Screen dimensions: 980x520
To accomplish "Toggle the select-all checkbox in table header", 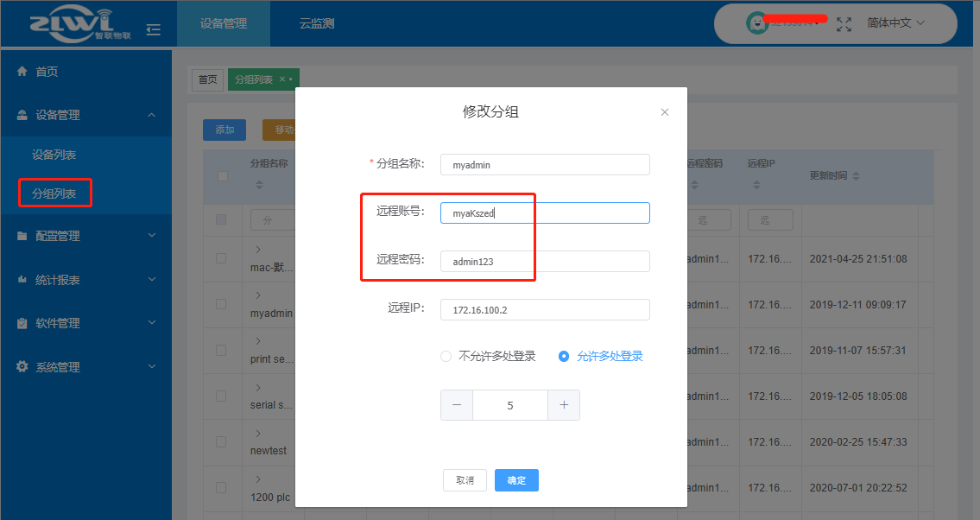I will 223,176.
